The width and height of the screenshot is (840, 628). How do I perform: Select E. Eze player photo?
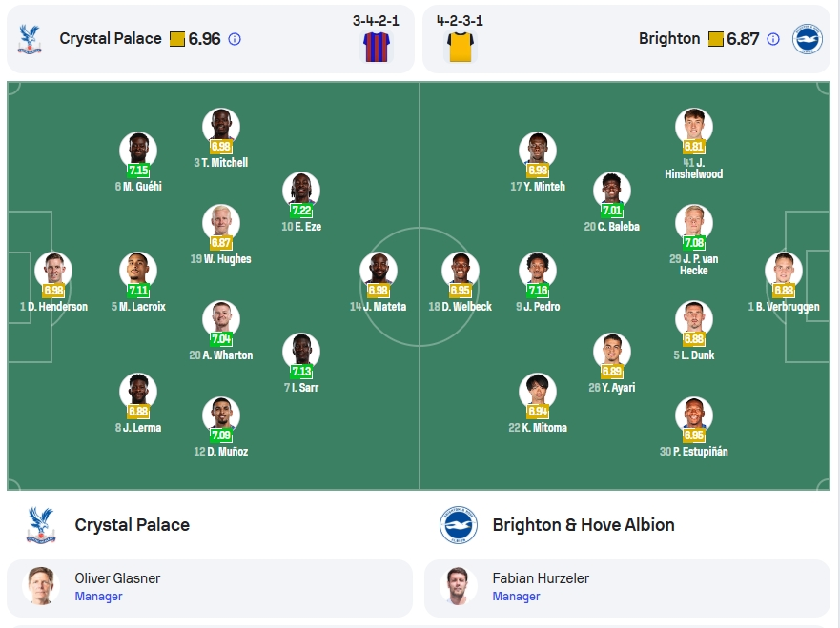click(301, 191)
